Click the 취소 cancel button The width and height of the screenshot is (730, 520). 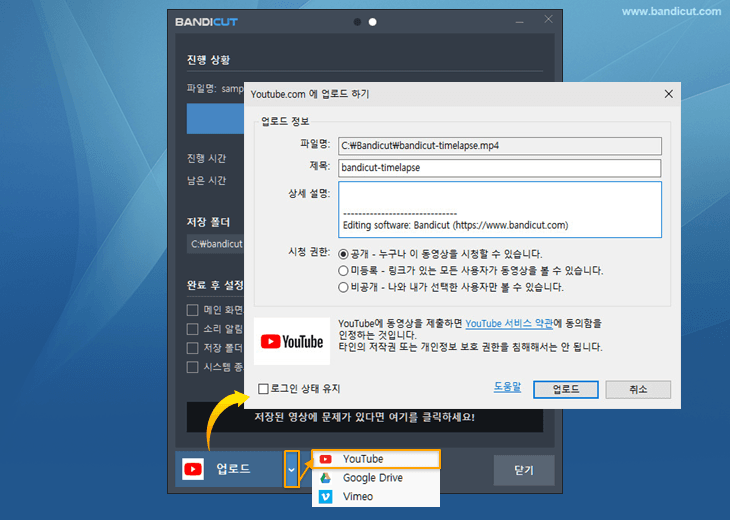coord(638,390)
